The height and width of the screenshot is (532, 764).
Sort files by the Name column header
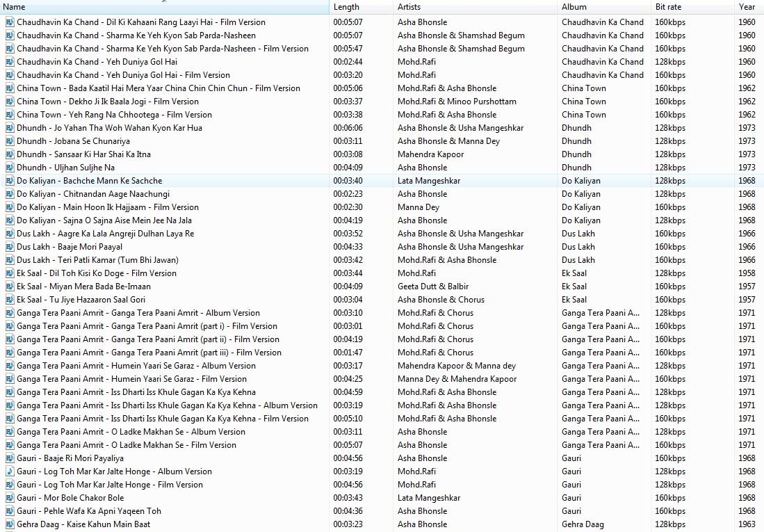[165, 7]
